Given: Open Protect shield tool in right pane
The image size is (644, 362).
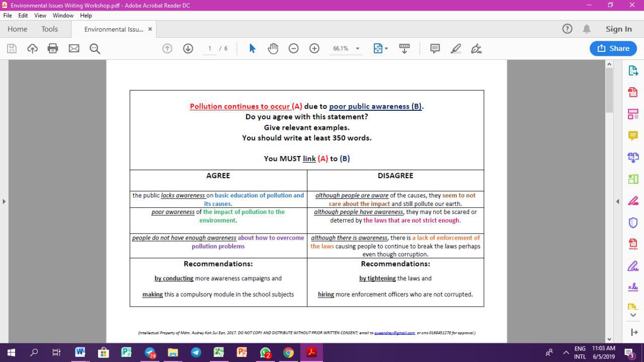Looking at the screenshot, I should point(633,222).
